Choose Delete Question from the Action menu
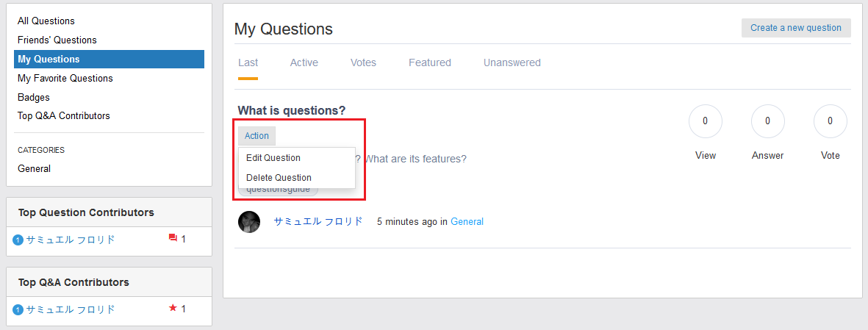Image resolution: width=868 pixels, height=330 pixels. (279, 178)
